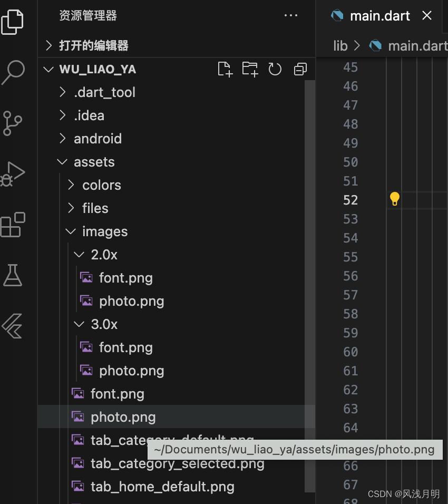Click the yellow lightbulb on line 52

(x=395, y=199)
